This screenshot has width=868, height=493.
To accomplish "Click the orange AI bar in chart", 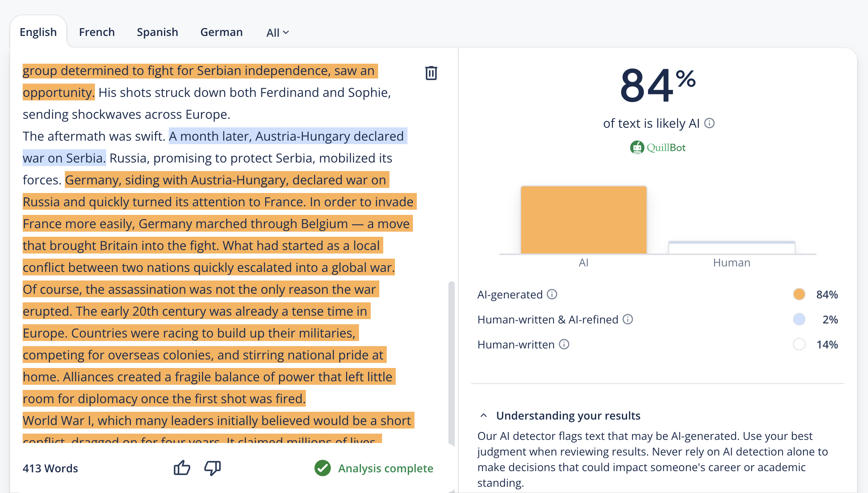I will (584, 220).
